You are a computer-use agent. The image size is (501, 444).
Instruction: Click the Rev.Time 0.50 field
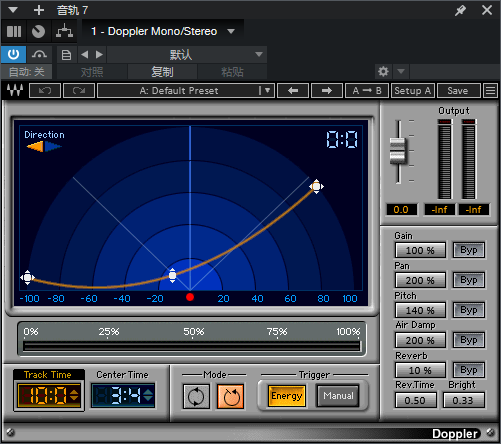[416, 400]
